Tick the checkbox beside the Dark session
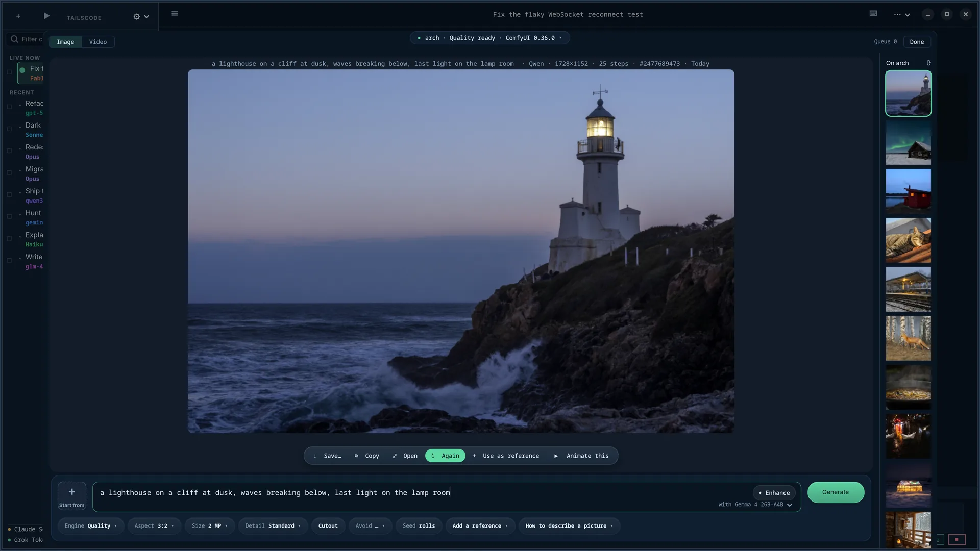The height and width of the screenshot is (551, 980). tap(9, 129)
